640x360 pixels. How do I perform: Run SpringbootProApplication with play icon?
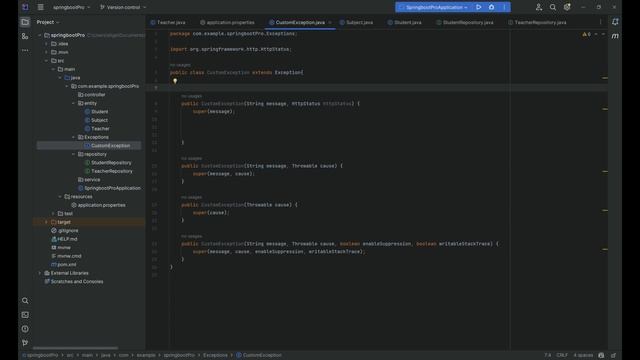tap(478, 7)
